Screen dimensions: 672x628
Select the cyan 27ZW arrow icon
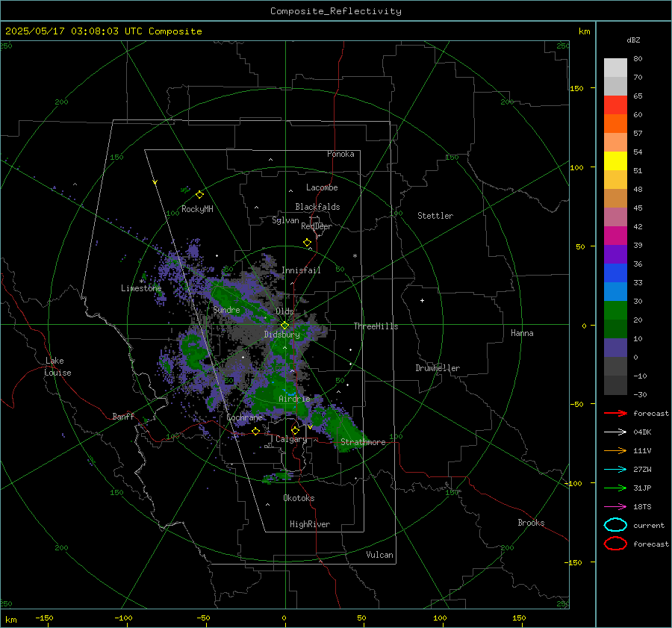point(615,470)
